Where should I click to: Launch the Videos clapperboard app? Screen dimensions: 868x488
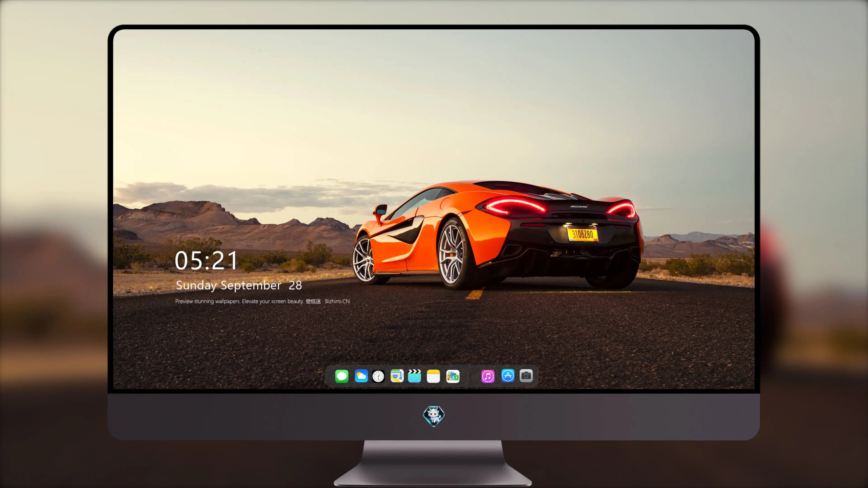coord(415,376)
